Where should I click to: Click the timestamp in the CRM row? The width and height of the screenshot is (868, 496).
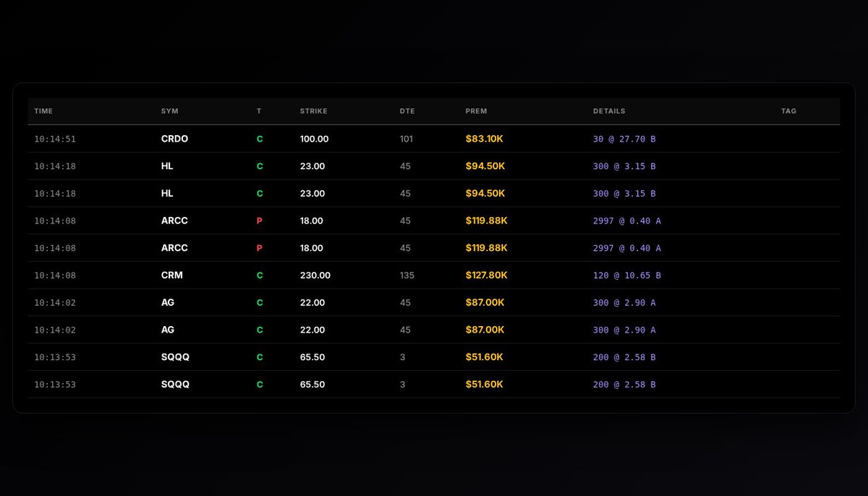[x=55, y=275]
